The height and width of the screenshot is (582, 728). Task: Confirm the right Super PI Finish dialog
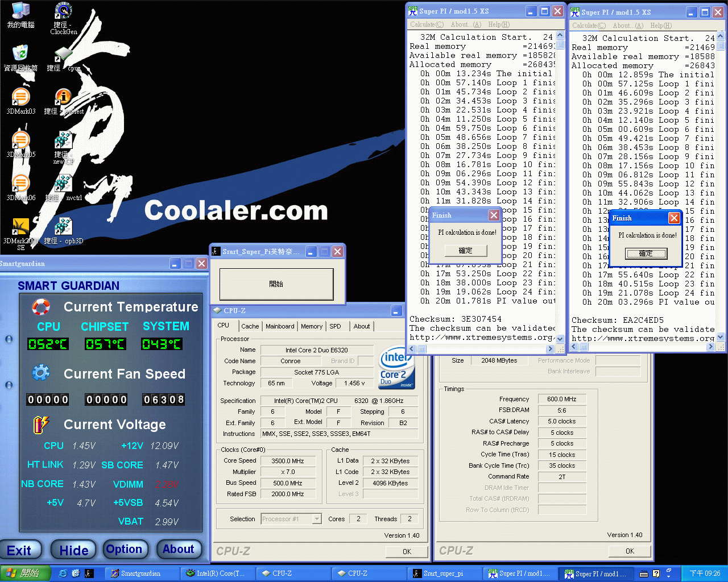click(x=646, y=253)
